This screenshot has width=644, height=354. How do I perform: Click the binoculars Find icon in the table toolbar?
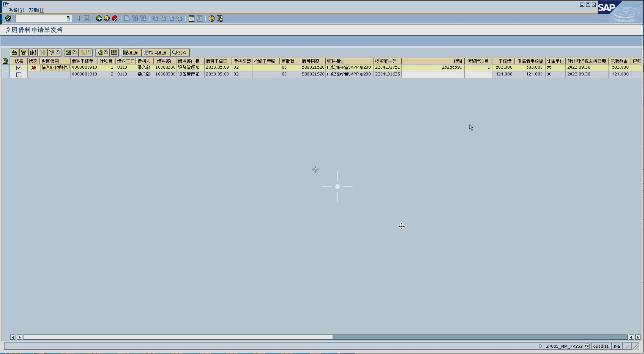coord(33,52)
